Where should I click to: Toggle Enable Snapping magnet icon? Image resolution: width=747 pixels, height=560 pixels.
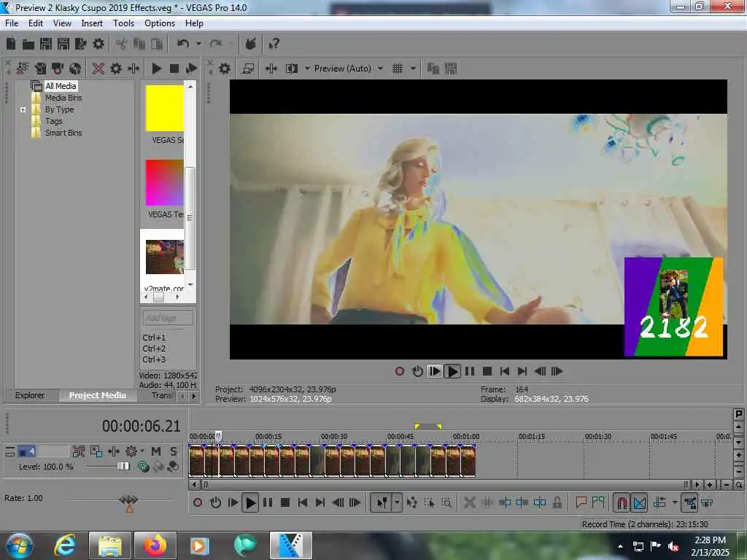point(622,502)
